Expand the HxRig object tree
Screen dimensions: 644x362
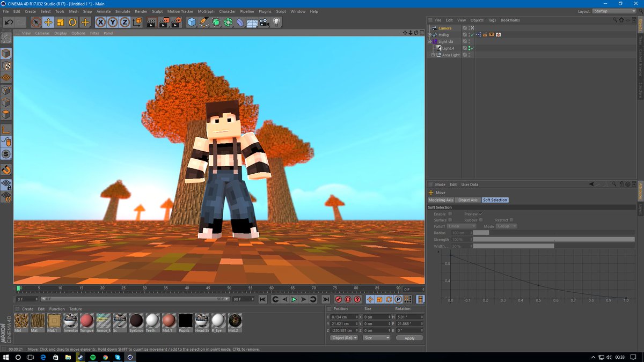click(x=430, y=35)
